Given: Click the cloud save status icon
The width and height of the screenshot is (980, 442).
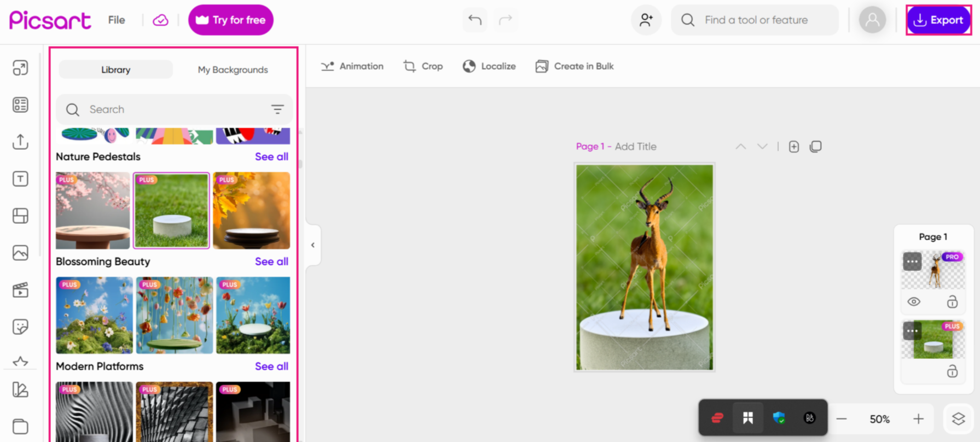Looking at the screenshot, I should pos(160,20).
